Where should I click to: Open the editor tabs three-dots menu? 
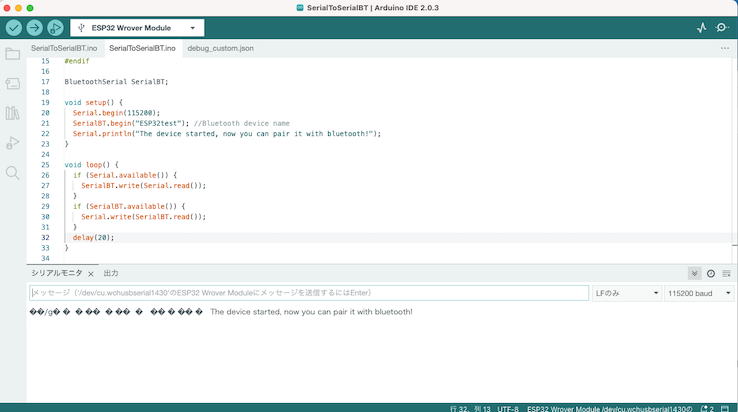[725, 48]
